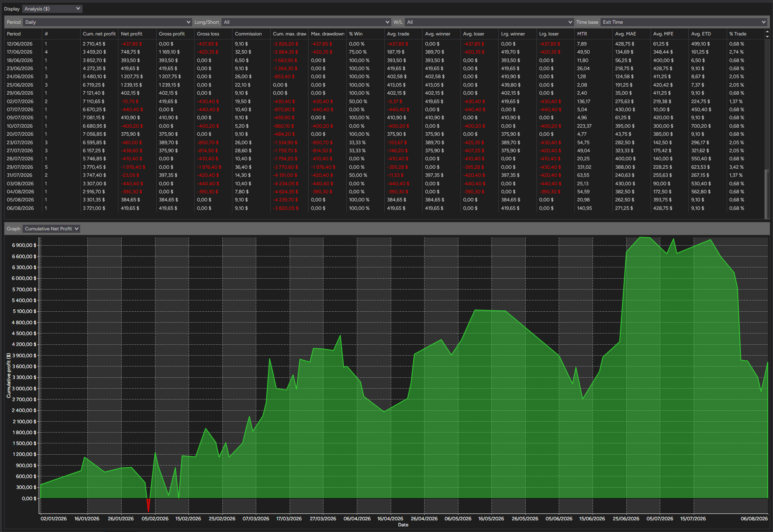Sort by Max. drawdown column header
Viewport: 773px width, 532px height.
tap(327, 34)
